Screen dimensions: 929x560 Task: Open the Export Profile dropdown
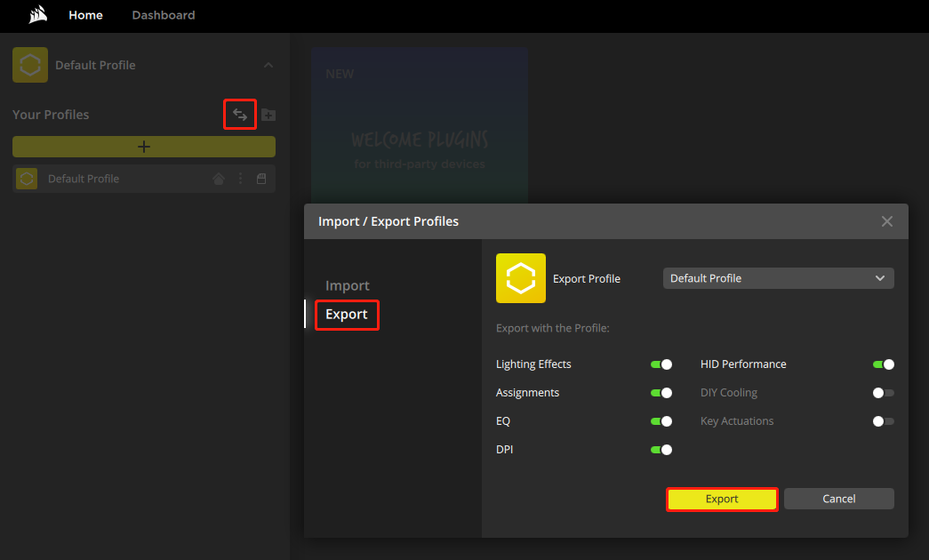click(778, 278)
